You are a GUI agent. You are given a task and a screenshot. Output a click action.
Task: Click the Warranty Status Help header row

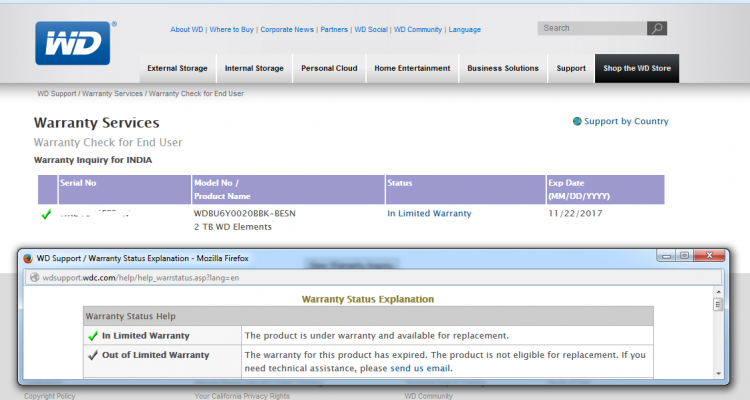pyautogui.click(x=368, y=316)
